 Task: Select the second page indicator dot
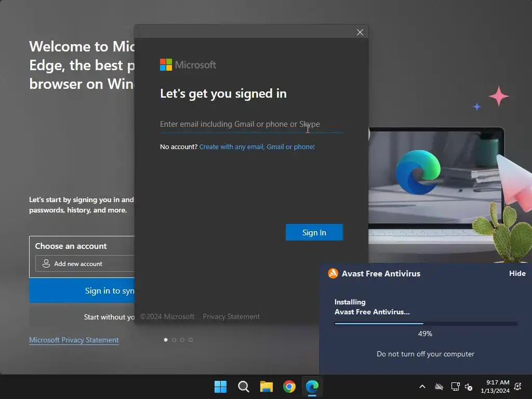coord(174,340)
